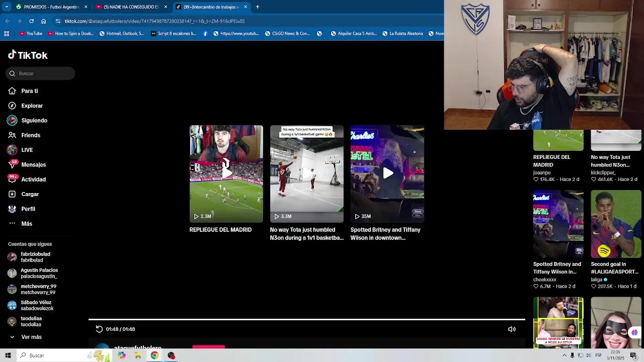Open Chrome from taskbar
644x362 pixels.
(154, 355)
